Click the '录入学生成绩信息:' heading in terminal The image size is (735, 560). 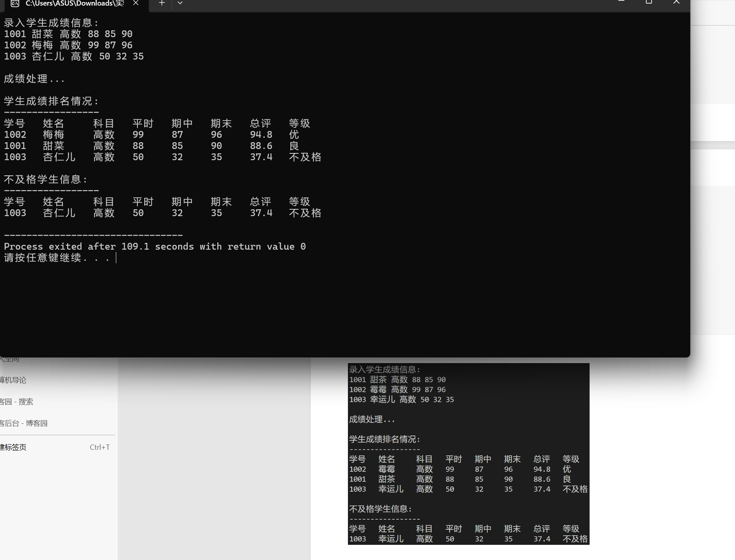point(51,23)
